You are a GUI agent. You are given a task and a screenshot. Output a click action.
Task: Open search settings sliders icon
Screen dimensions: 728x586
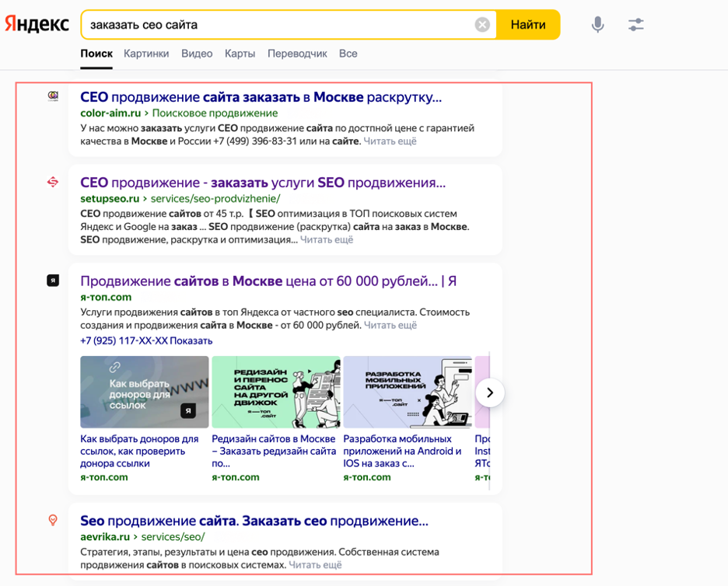[635, 25]
